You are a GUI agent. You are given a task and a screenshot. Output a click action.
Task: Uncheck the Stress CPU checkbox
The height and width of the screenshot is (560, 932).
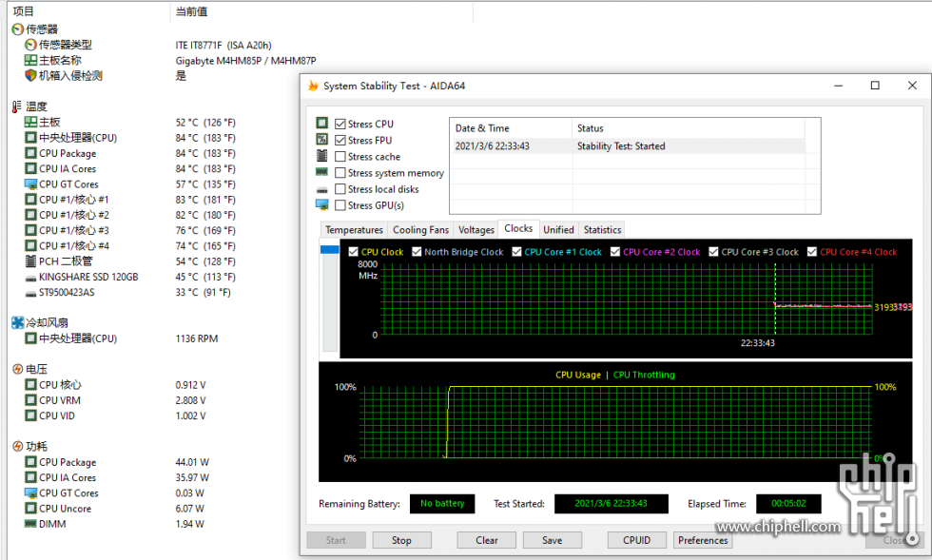click(x=340, y=124)
